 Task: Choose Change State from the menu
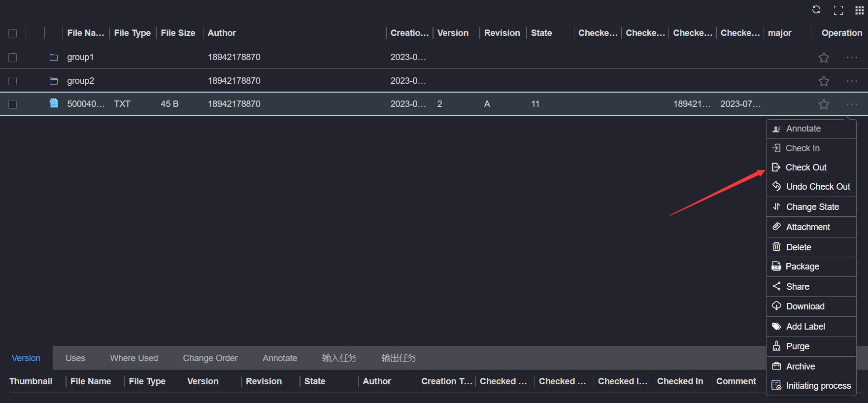tap(811, 207)
